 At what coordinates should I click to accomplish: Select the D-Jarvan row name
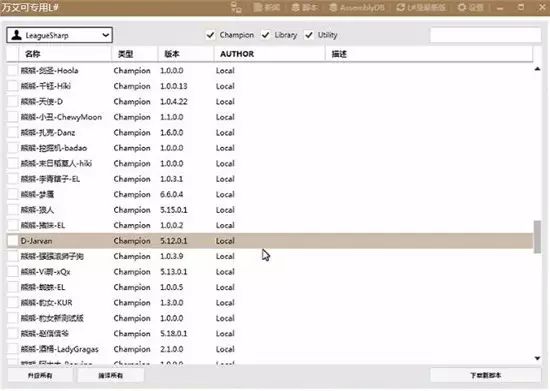[x=36, y=241]
